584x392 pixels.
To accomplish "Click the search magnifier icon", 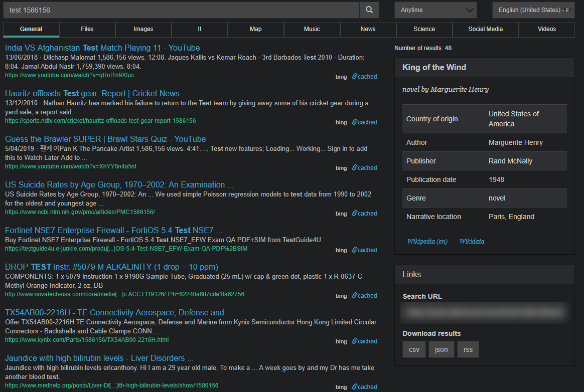I will 369,10.
